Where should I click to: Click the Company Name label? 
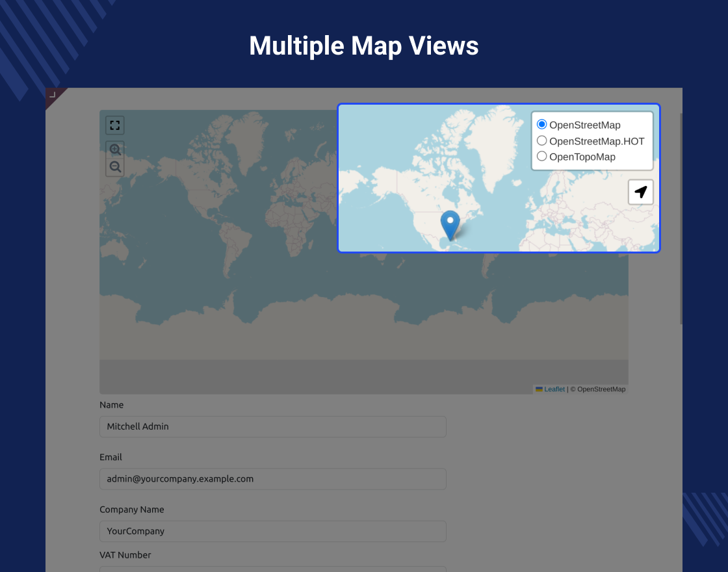pyautogui.click(x=132, y=510)
